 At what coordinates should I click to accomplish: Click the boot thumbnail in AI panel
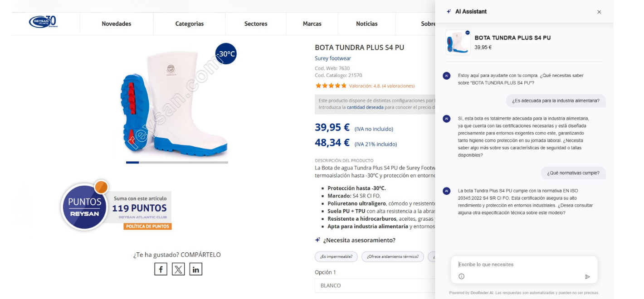[458, 43]
